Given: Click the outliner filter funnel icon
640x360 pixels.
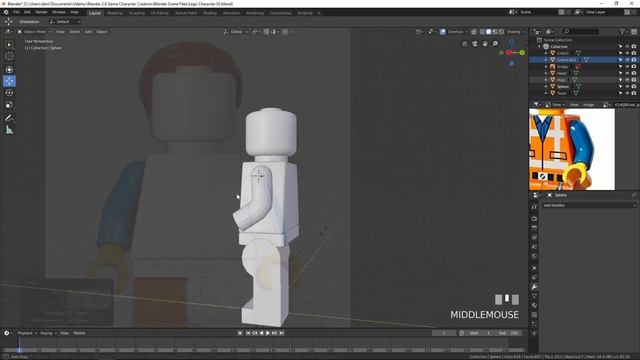Looking at the screenshot, I should tap(622, 31).
